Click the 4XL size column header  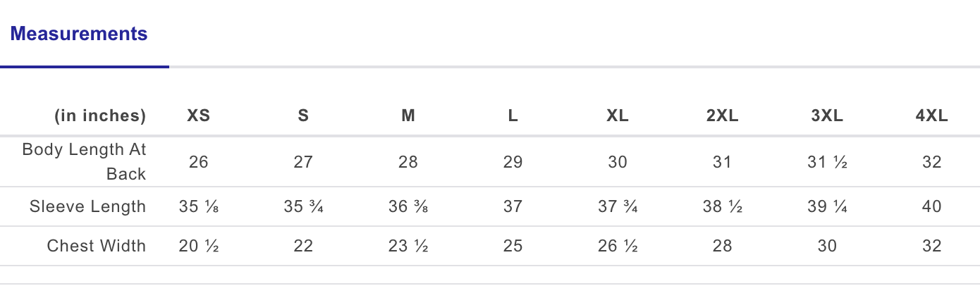[x=932, y=116]
